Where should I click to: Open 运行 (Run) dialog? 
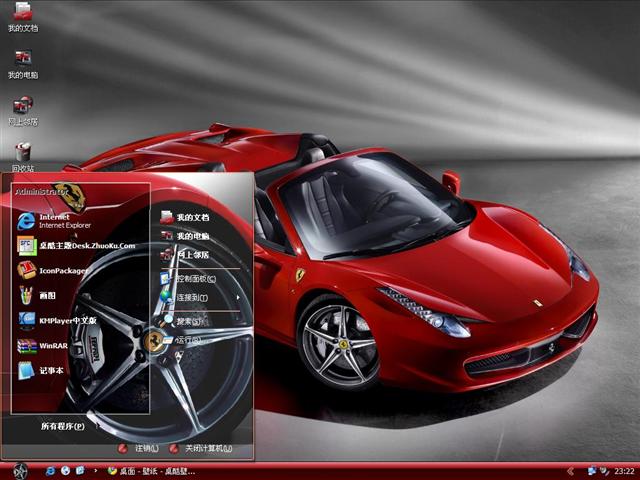(187, 340)
